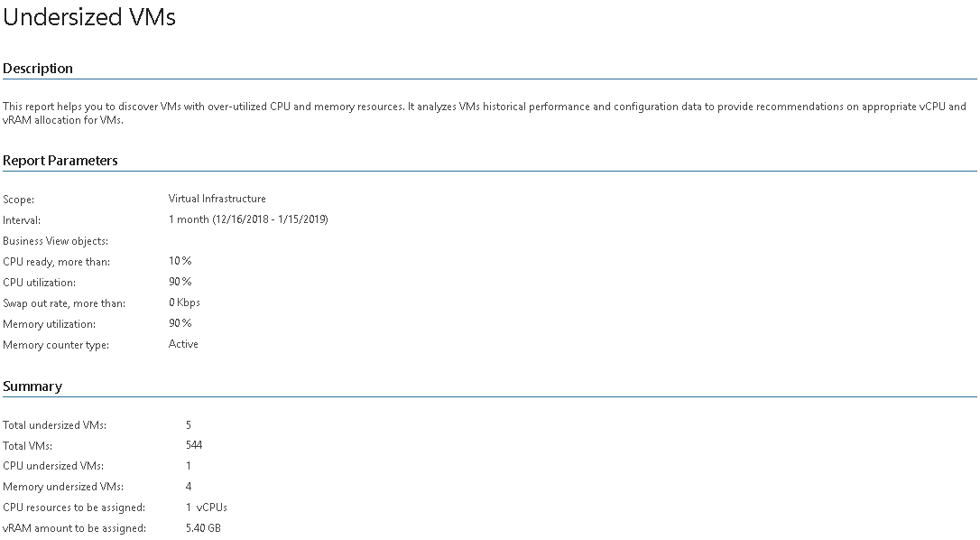Click the Virtual Infrastructure scope value
This screenshot has height=540, width=980.
click(217, 199)
